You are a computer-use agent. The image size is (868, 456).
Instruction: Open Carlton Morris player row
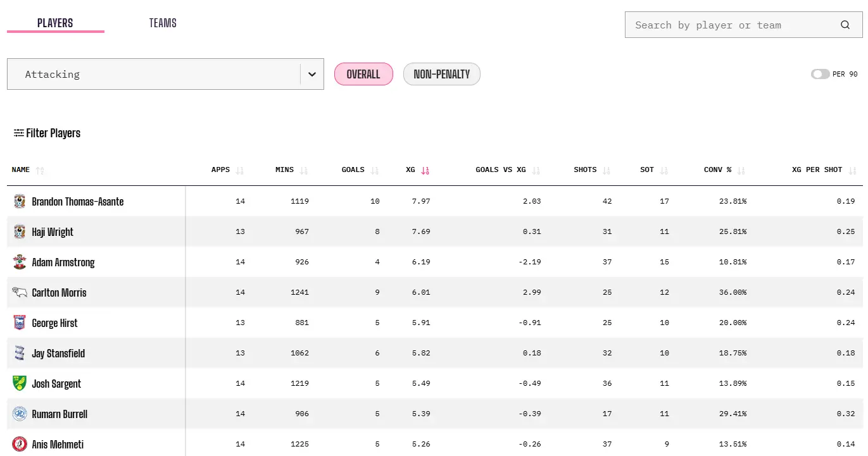[59, 293]
